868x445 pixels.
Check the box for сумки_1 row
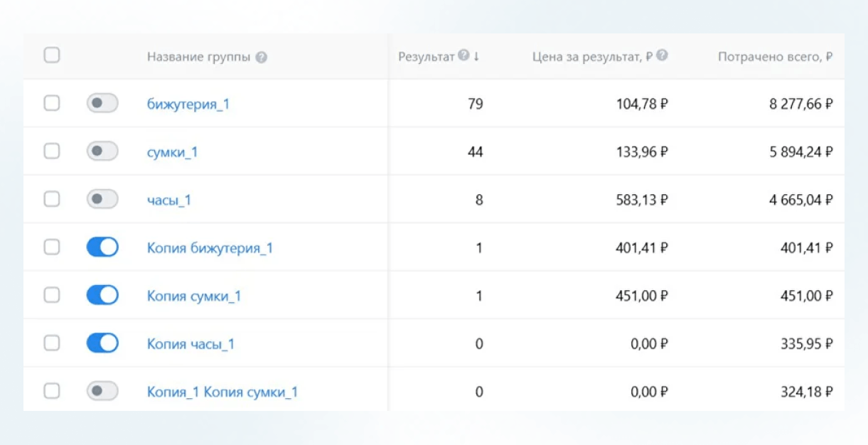click(52, 151)
